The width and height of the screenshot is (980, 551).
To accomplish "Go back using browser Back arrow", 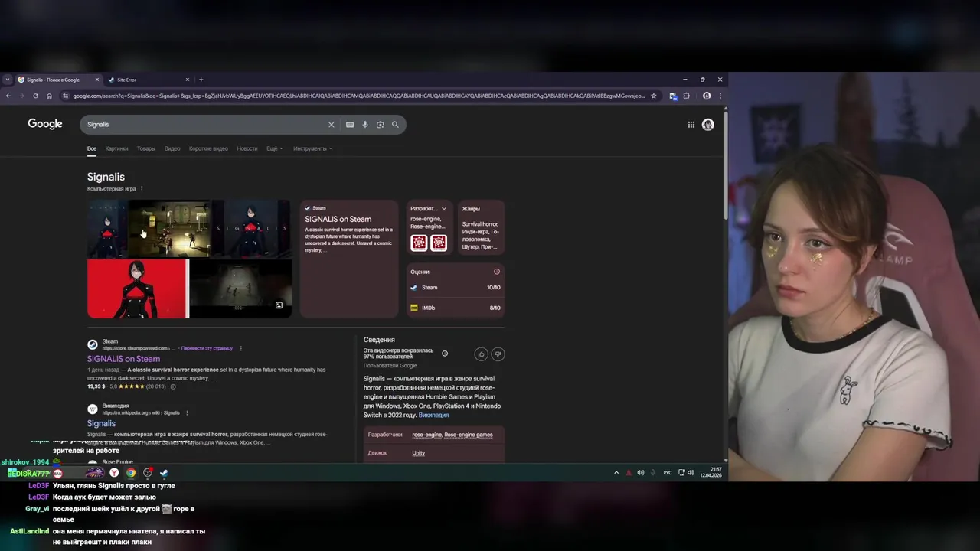I will click(8, 96).
